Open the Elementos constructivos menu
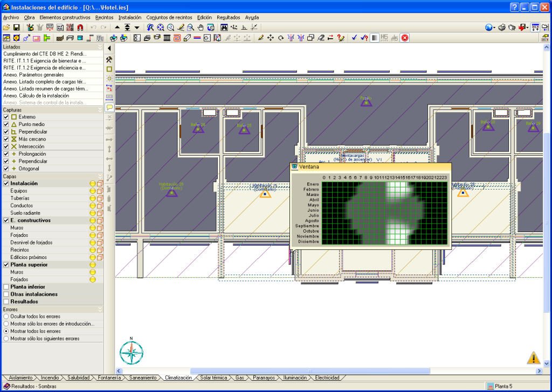The width and height of the screenshot is (552, 392). click(65, 17)
